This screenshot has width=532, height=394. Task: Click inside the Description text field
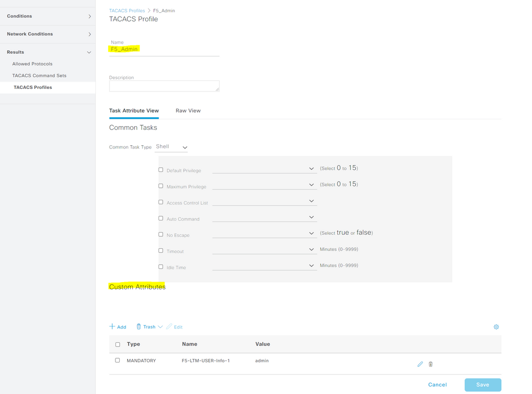(x=164, y=86)
